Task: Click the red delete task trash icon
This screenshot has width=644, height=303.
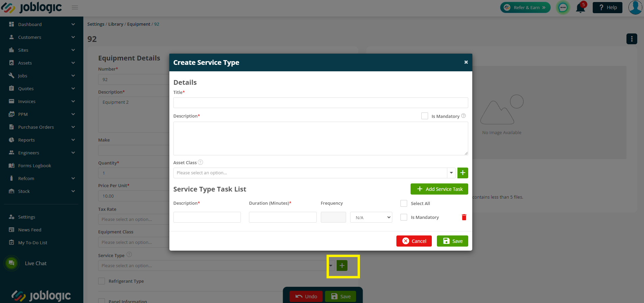Action: 464,217
